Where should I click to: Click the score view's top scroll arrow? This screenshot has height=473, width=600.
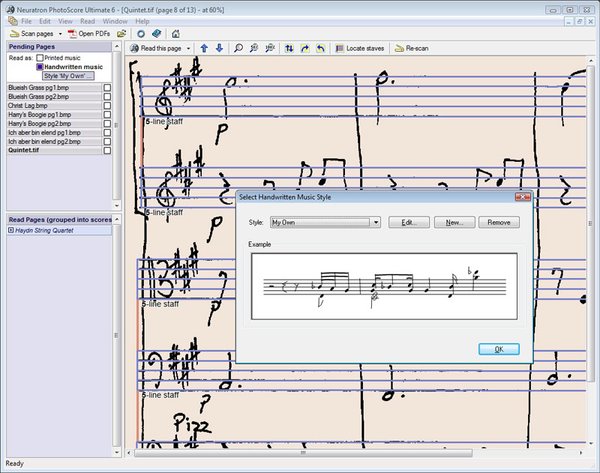pos(591,60)
